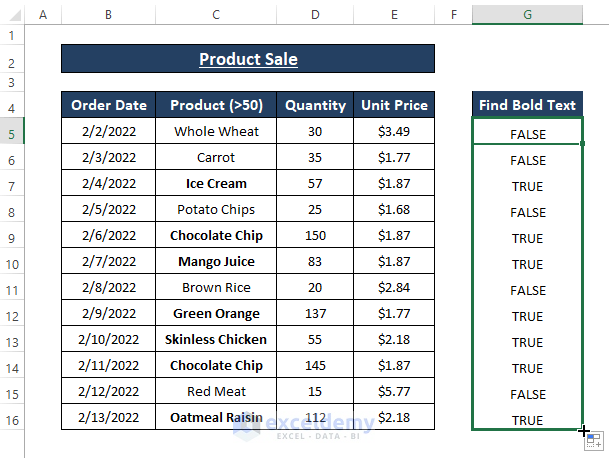Click the FALSE cell in row 5
This screenshot has width=609, height=458.
(527, 133)
